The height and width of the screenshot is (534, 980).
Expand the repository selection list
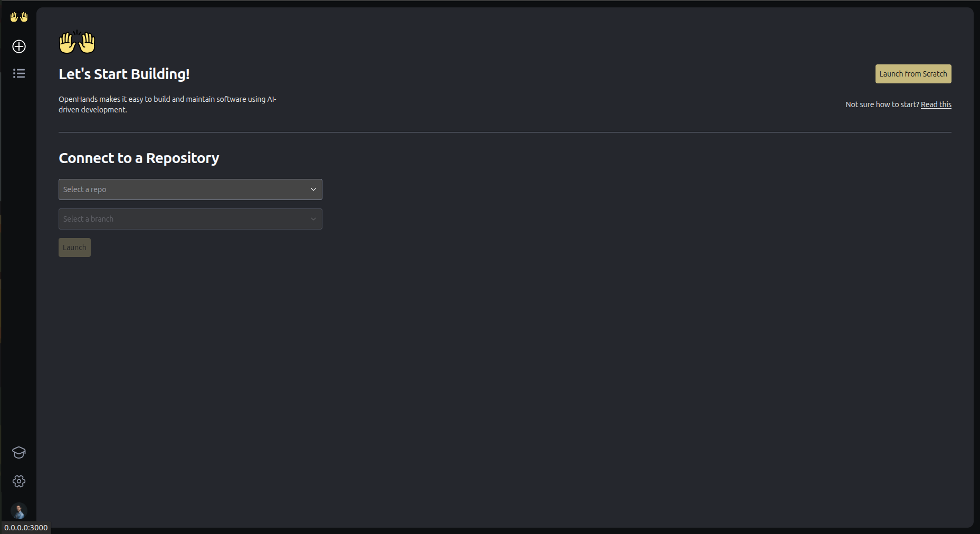(190, 189)
